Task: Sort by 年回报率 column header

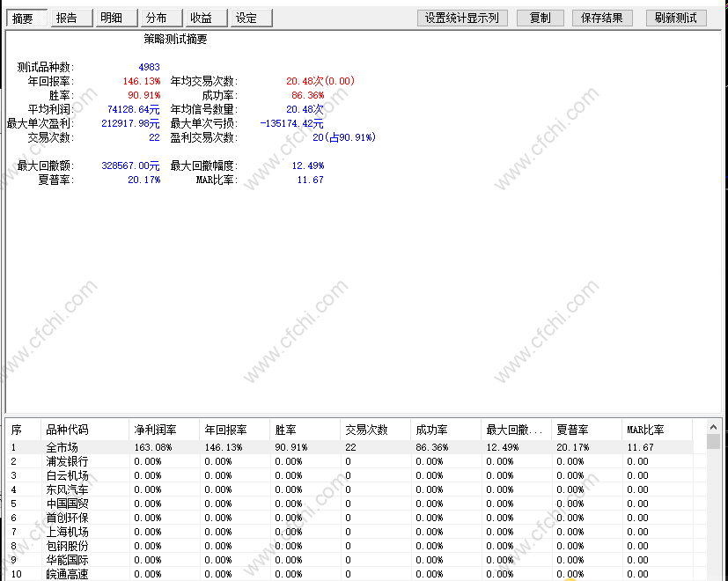Action: (234, 430)
